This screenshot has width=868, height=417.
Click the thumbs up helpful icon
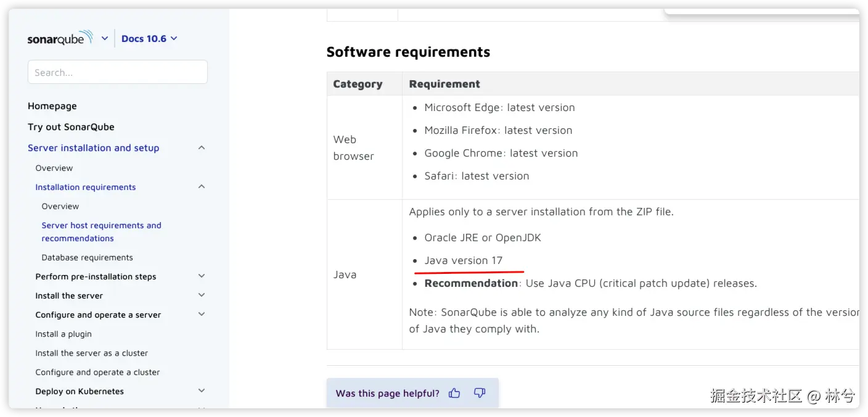(454, 393)
